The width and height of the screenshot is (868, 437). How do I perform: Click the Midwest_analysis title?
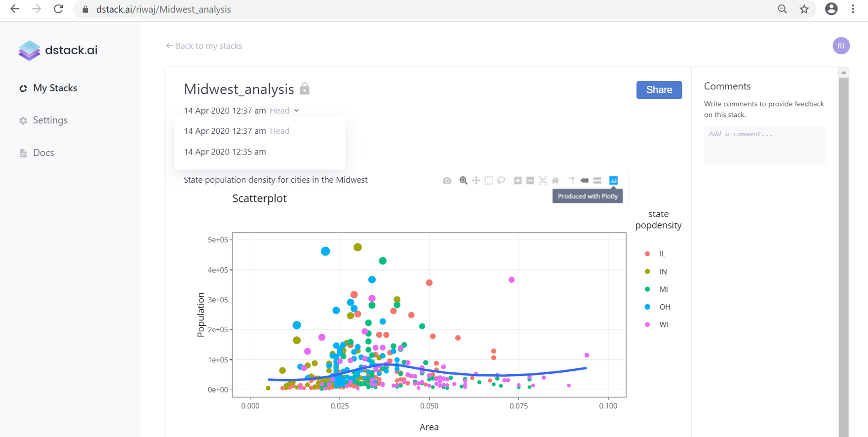click(x=239, y=89)
